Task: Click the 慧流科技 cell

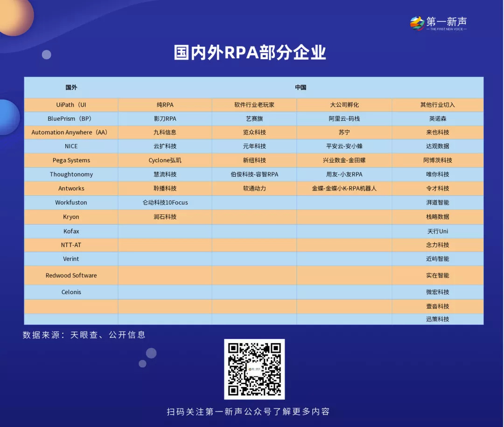Action: point(165,174)
